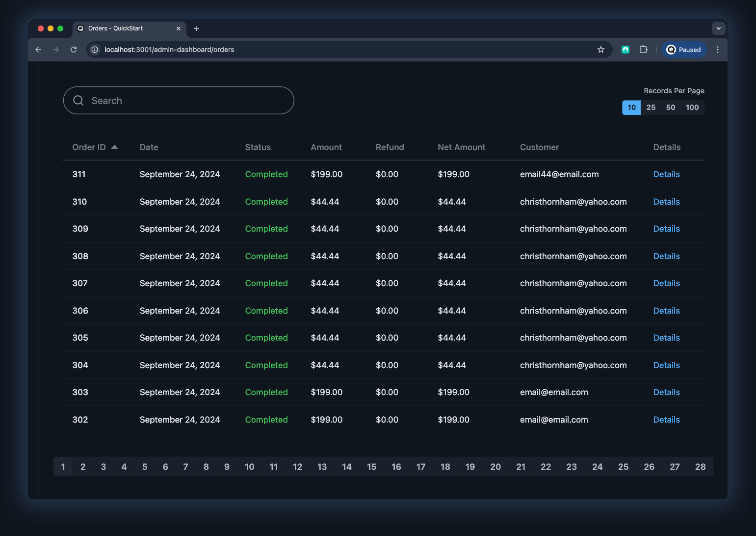The width and height of the screenshot is (756, 536).
Task: Go to page 28 of orders
Action: tap(700, 467)
